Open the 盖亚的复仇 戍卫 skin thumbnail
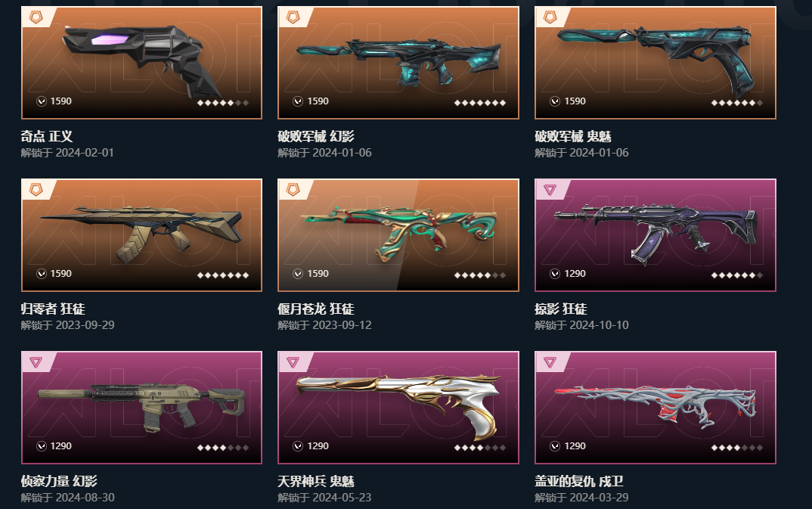The height and width of the screenshot is (509, 812). point(655,408)
